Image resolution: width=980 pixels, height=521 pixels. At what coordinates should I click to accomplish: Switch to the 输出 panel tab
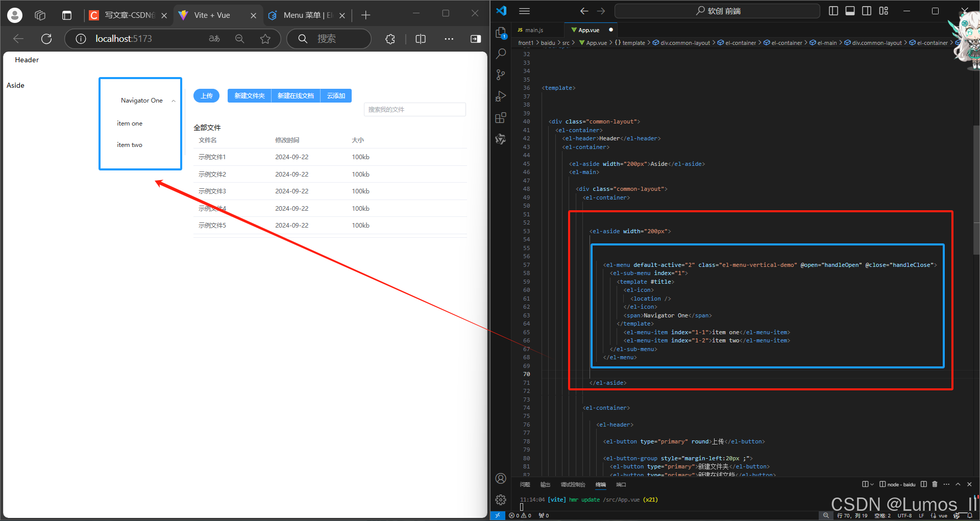pos(545,485)
